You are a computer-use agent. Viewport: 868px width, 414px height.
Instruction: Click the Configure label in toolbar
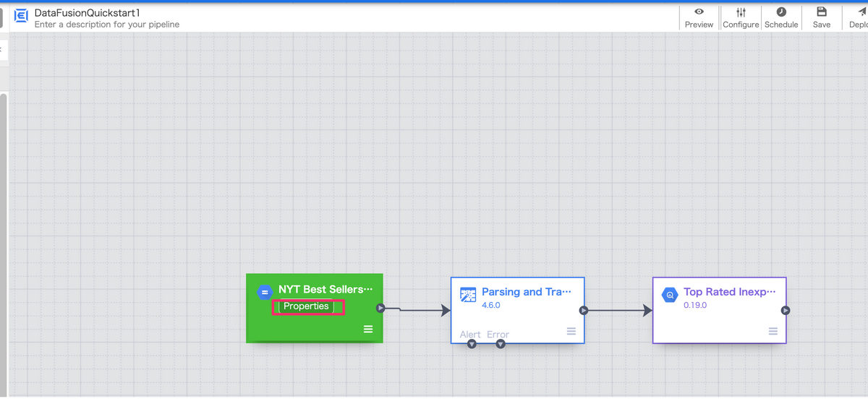[x=741, y=25]
